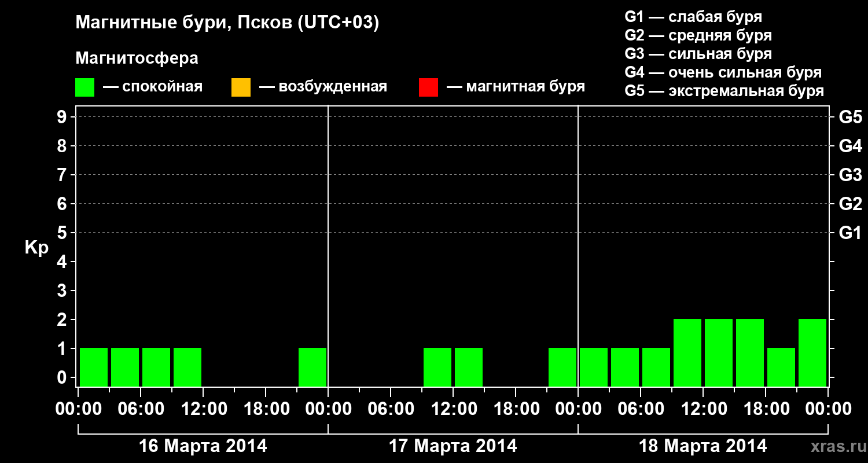Click the 18 March bar for 00:00–03:00
Viewport: 868px width, 463px height.
point(594,367)
